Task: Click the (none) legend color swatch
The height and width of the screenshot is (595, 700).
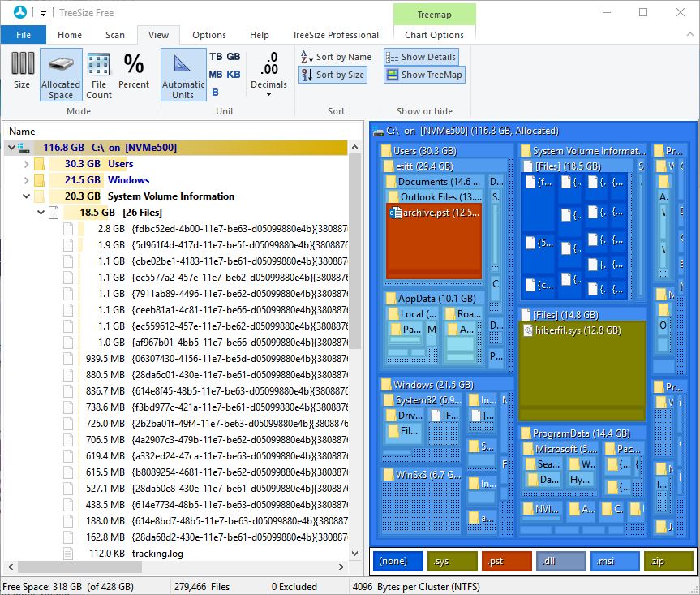Action: point(397,561)
